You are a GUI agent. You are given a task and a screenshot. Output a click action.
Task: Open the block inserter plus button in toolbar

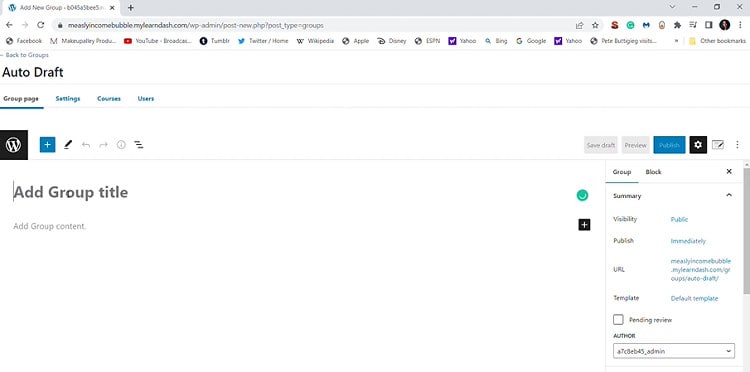(x=47, y=144)
